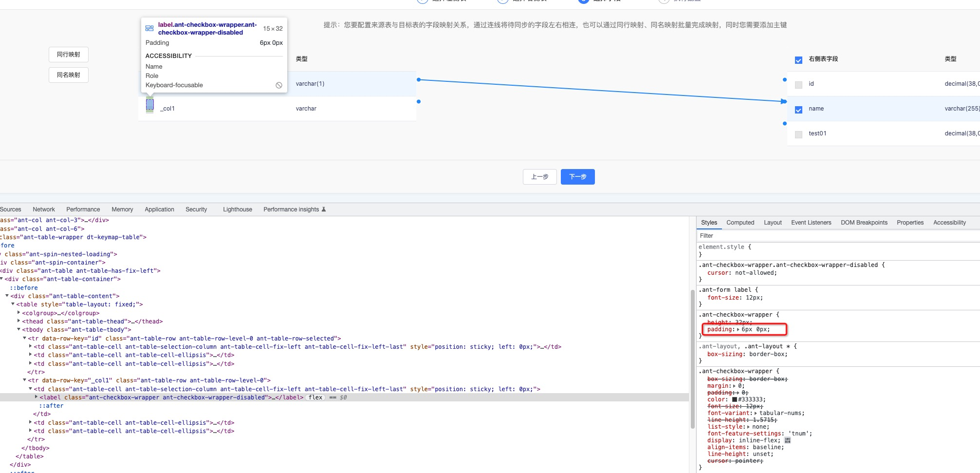Expand the font-variant: tabular-nums shorthand triangle
The image size is (980, 473).
[x=755, y=413]
